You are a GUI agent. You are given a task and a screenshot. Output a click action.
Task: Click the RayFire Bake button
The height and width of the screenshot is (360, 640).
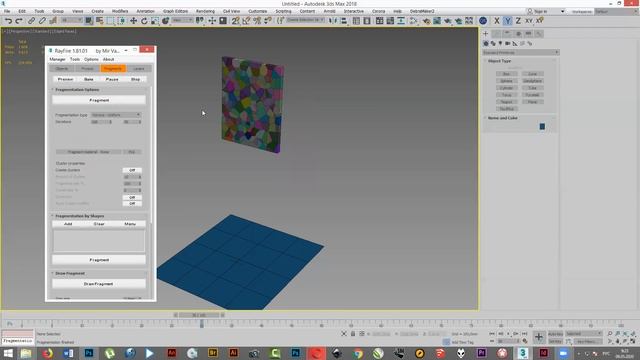[x=89, y=79]
